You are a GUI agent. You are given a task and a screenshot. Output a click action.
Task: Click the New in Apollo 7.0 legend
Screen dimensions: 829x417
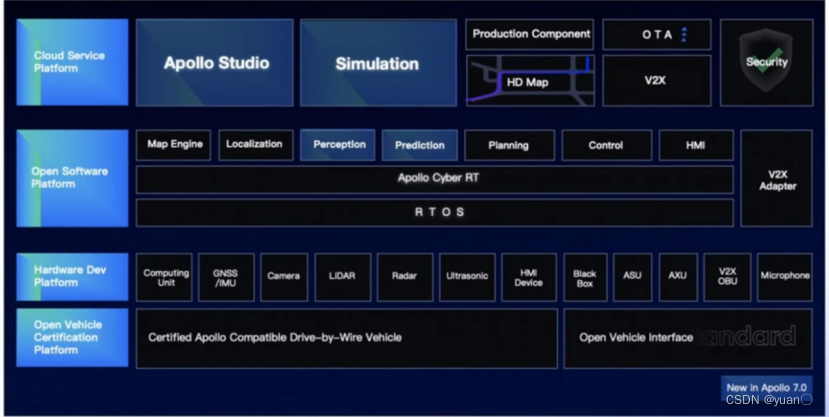coord(767,387)
